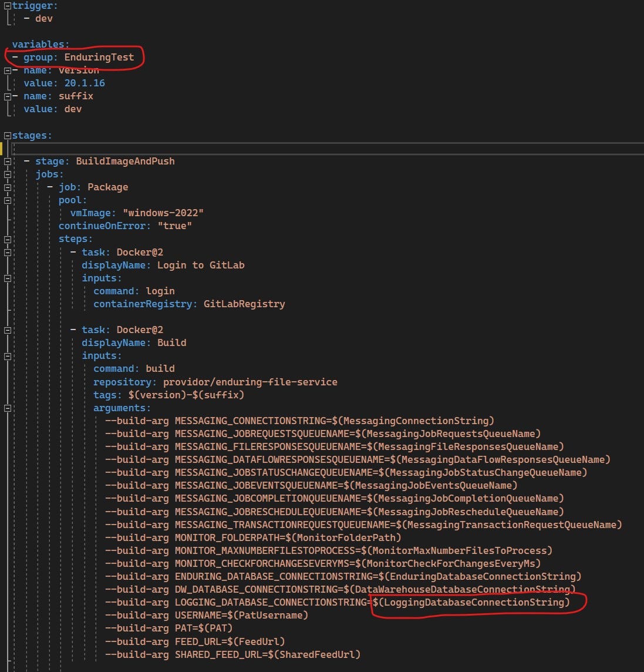Click the MESSAGING_CONNECTIONSTRING build-arg line
Screen dimensions: 644x672
click(300, 421)
